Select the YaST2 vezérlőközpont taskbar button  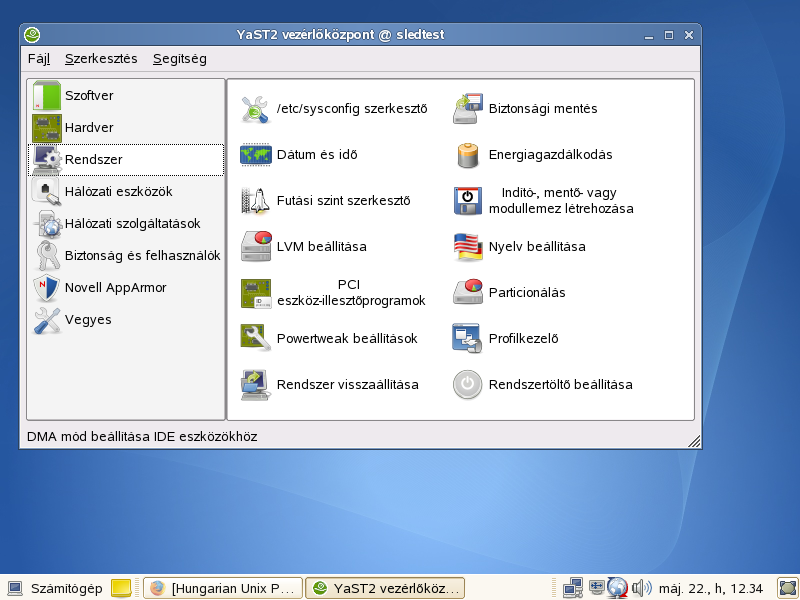pyautogui.click(x=386, y=588)
